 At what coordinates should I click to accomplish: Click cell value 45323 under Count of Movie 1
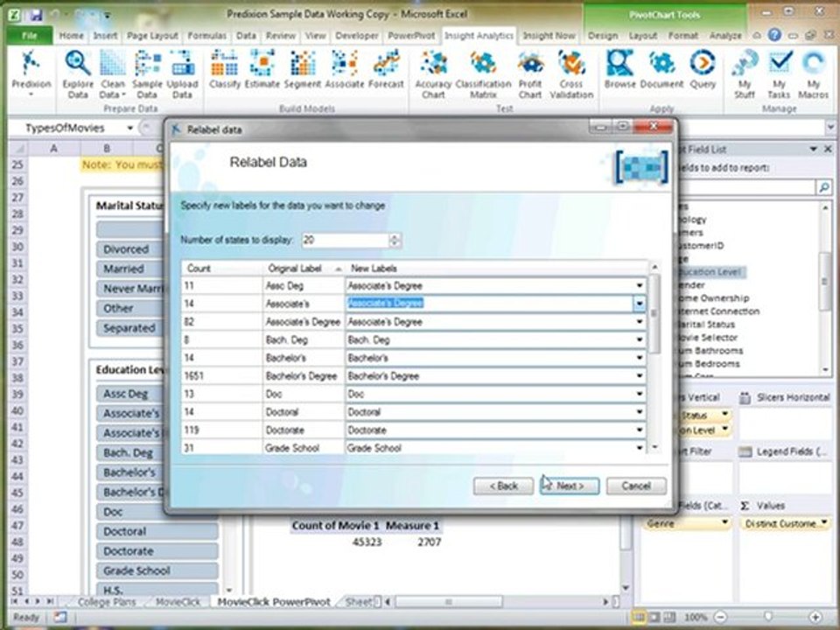pos(367,542)
